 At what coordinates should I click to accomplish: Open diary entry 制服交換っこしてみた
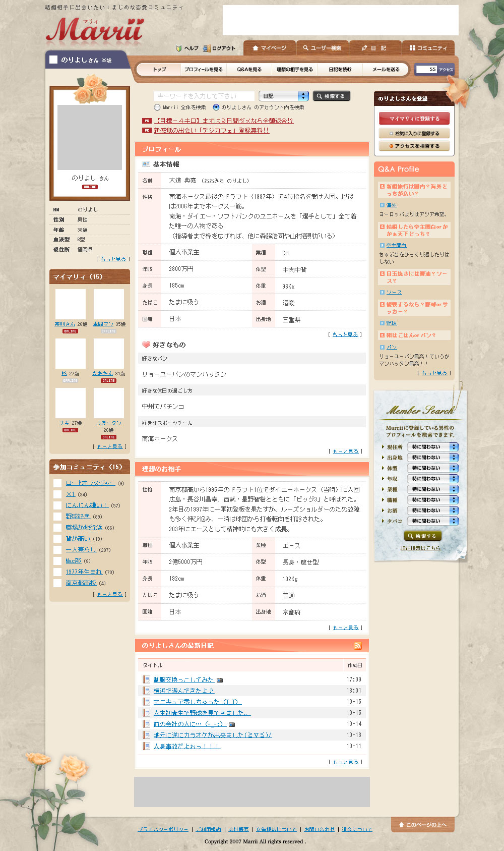183,680
